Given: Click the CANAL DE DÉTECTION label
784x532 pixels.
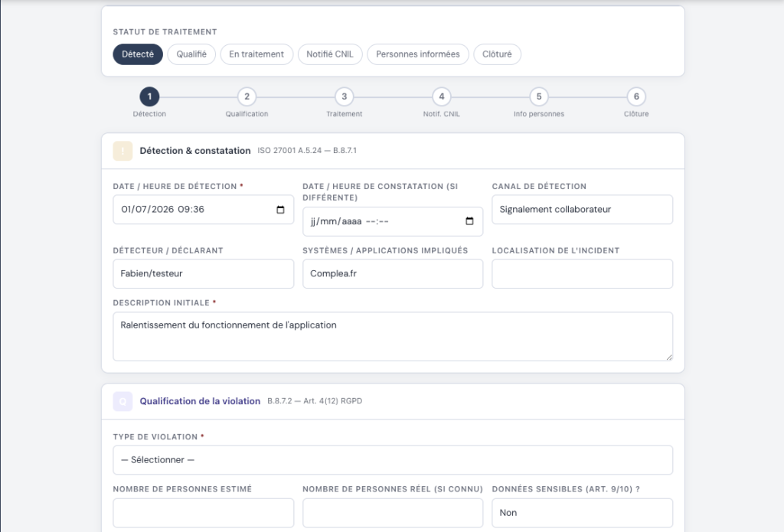Looking at the screenshot, I should point(539,187).
